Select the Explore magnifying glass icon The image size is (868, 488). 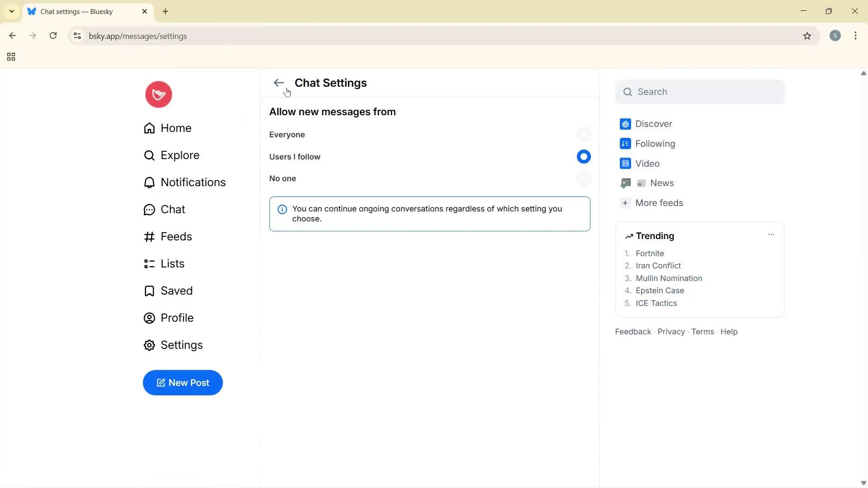click(149, 155)
